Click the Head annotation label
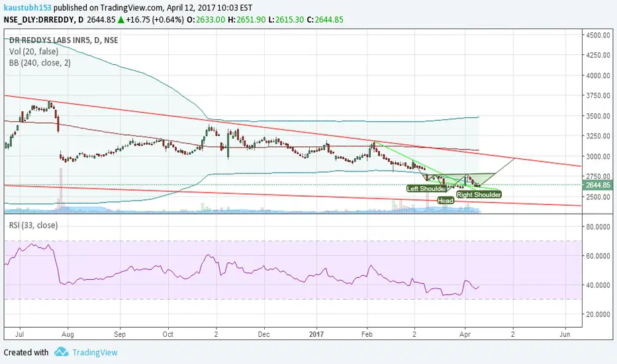This screenshot has width=617, height=364. point(446,201)
